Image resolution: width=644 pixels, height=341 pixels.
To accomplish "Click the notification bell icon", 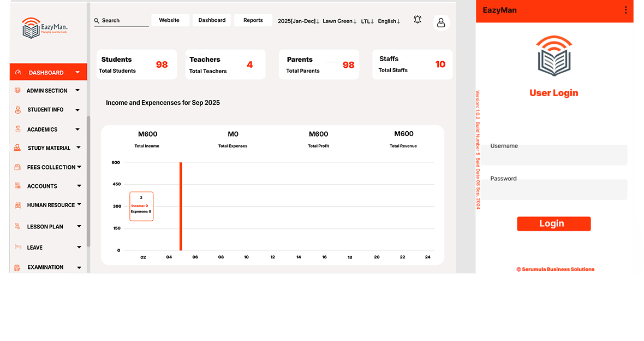I will [418, 20].
